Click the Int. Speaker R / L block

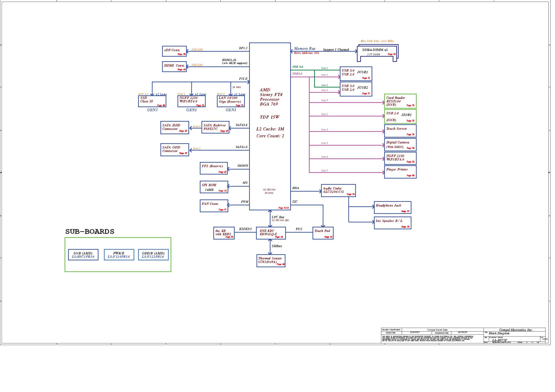coord(392,223)
